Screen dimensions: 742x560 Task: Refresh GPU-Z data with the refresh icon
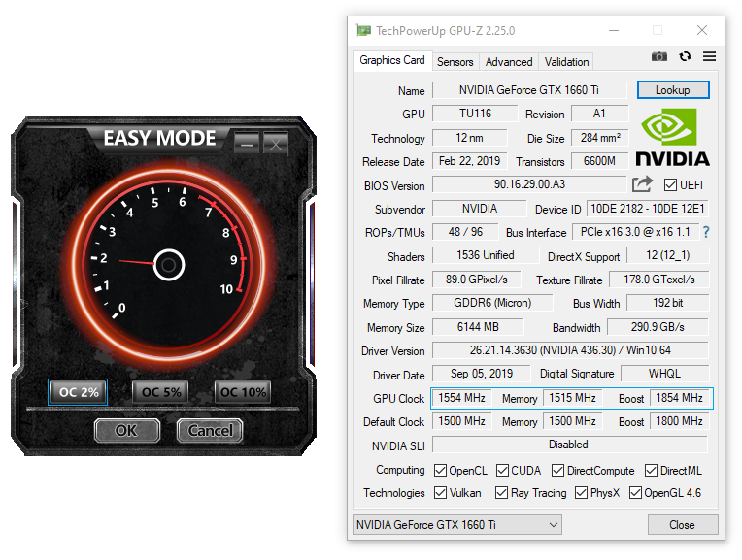pyautogui.click(x=685, y=56)
